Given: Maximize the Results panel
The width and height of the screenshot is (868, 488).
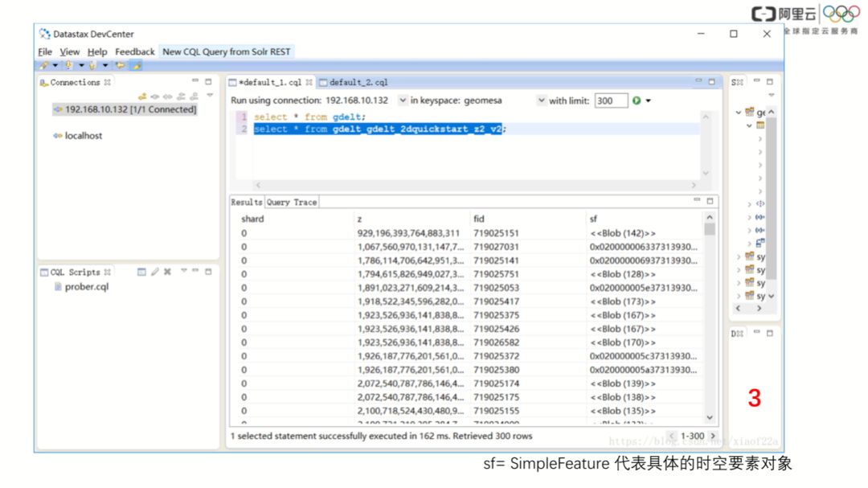Looking at the screenshot, I should [x=711, y=201].
